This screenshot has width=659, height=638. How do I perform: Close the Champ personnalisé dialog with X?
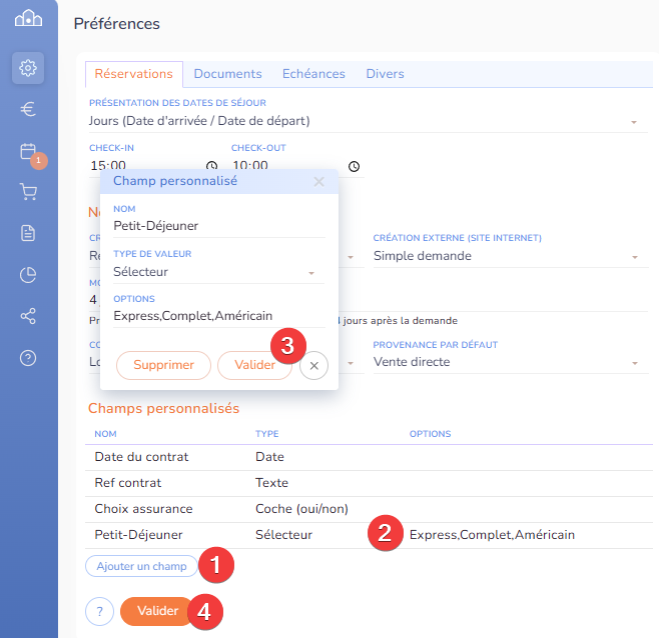(319, 182)
